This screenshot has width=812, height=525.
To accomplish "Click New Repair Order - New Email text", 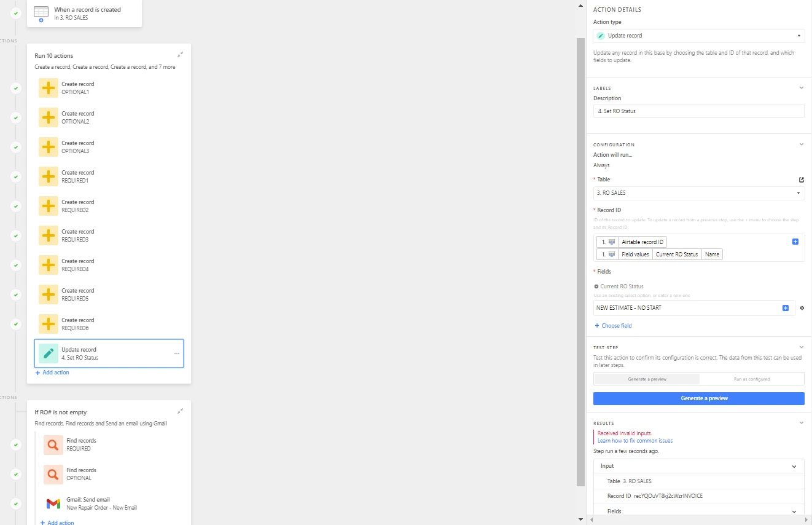I will click(101, 508).
